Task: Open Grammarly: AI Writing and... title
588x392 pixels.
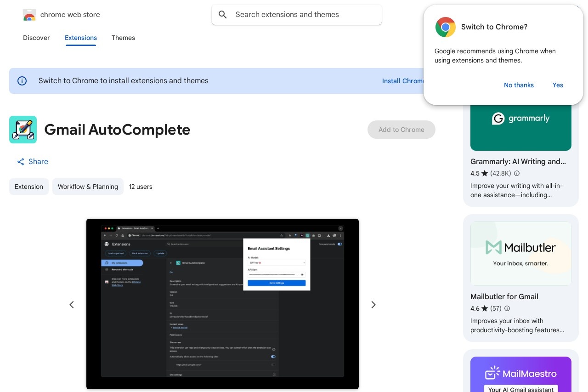Action: pos(518,162)
